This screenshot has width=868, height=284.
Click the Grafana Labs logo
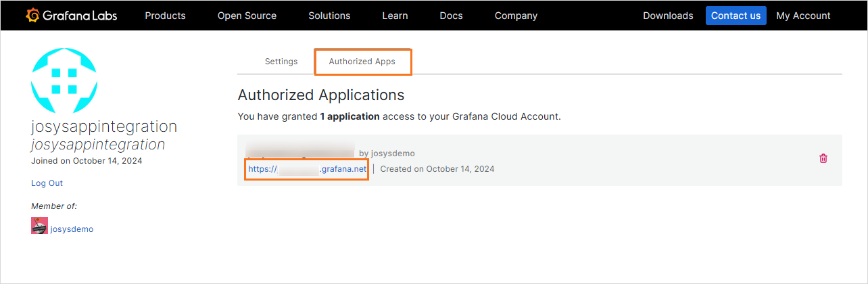click(x=71, y=16)
